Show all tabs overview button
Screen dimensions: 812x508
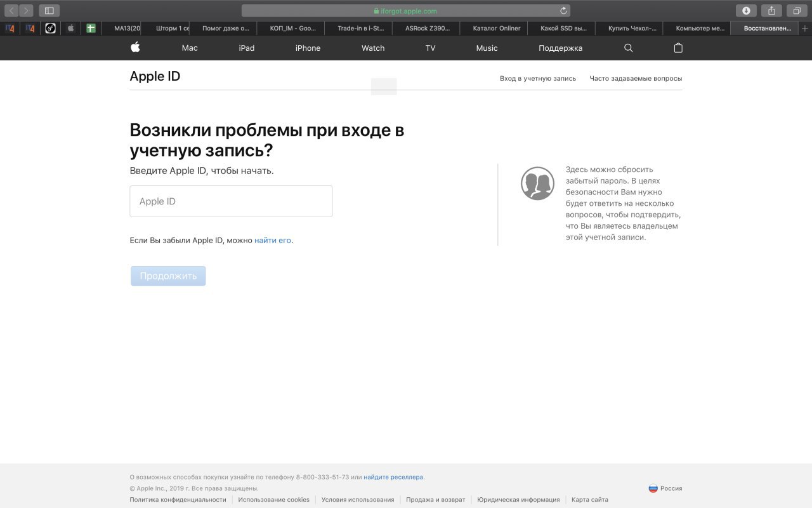(x=797, y=11)
